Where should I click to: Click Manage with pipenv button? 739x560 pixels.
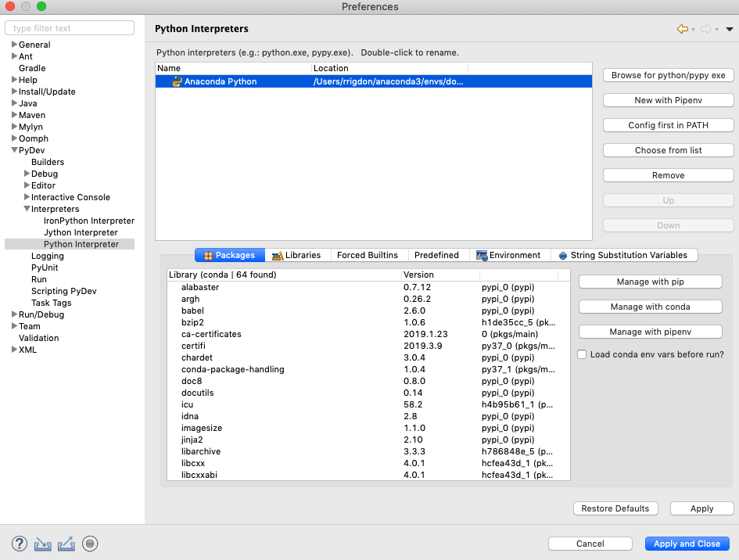pyautogui.click(x=651, y=332)
